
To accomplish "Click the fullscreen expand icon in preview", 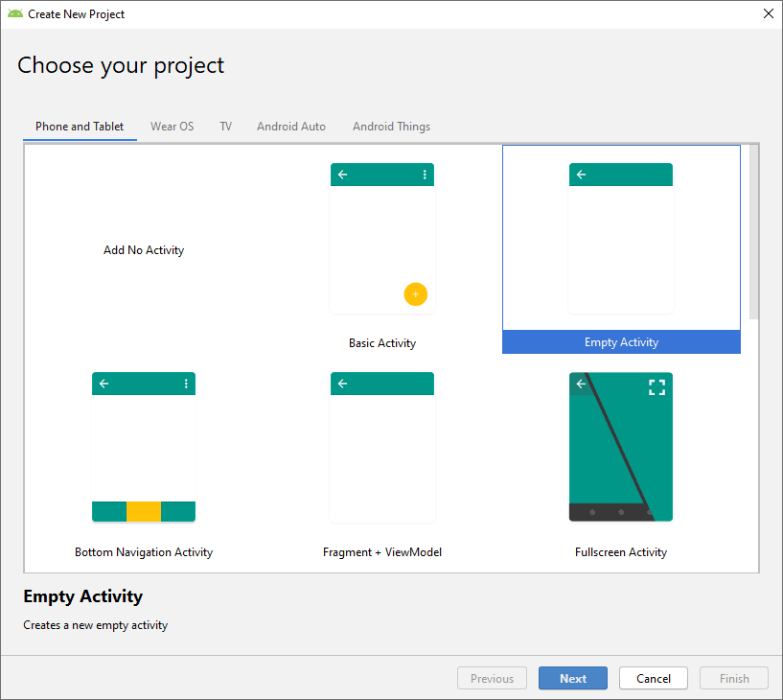I will pos(656,387).
